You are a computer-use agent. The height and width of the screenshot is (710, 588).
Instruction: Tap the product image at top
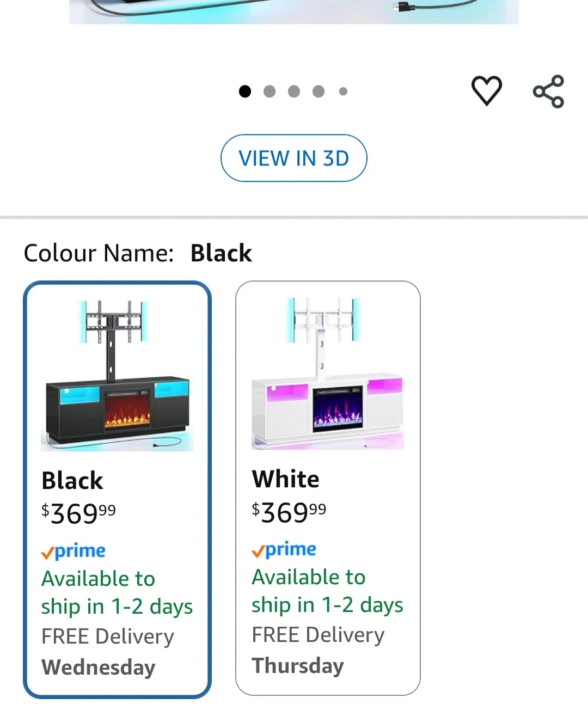pos(294,11)
